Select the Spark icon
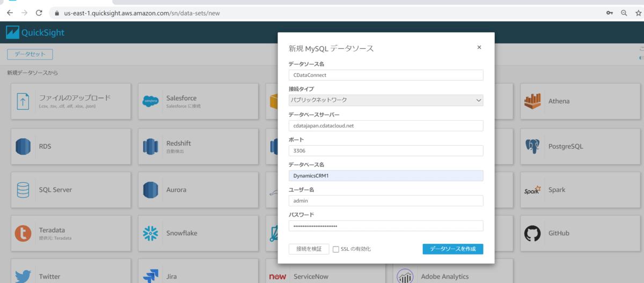This screenshot has width=644, height=283. point(533,190)
